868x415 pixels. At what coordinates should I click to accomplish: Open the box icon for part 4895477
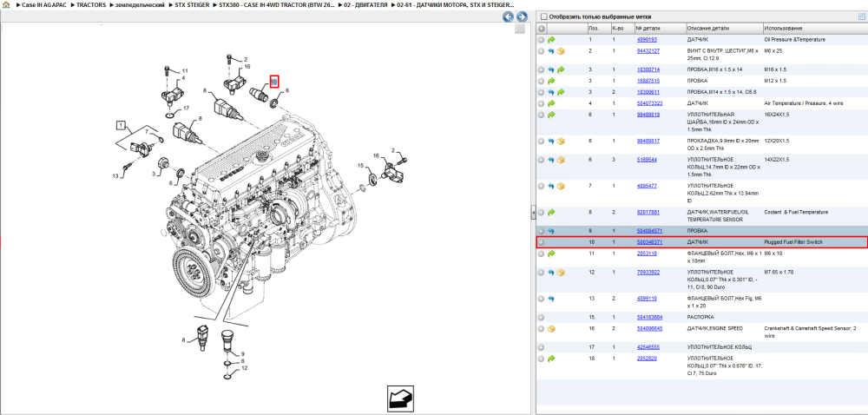(560, 186)
